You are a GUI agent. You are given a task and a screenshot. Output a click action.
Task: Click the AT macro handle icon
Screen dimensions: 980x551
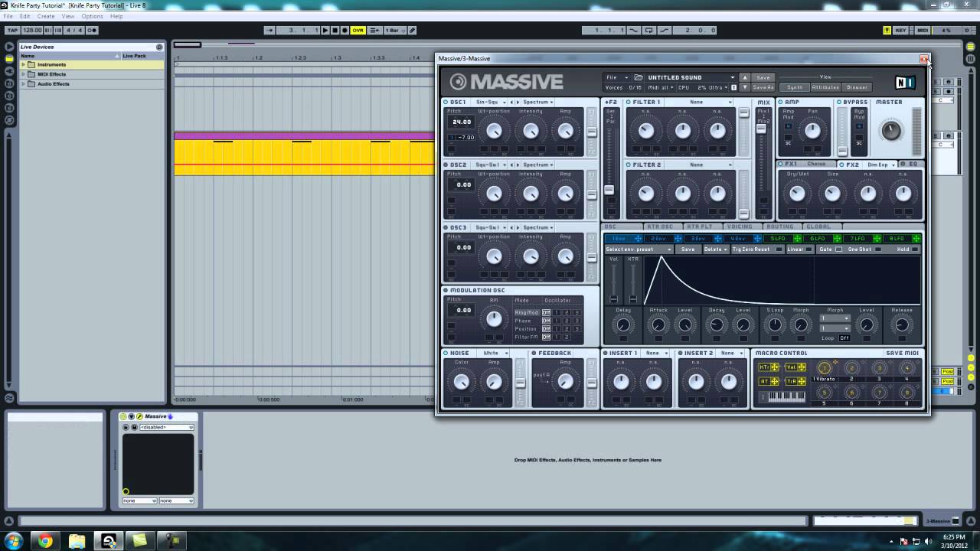774,381
